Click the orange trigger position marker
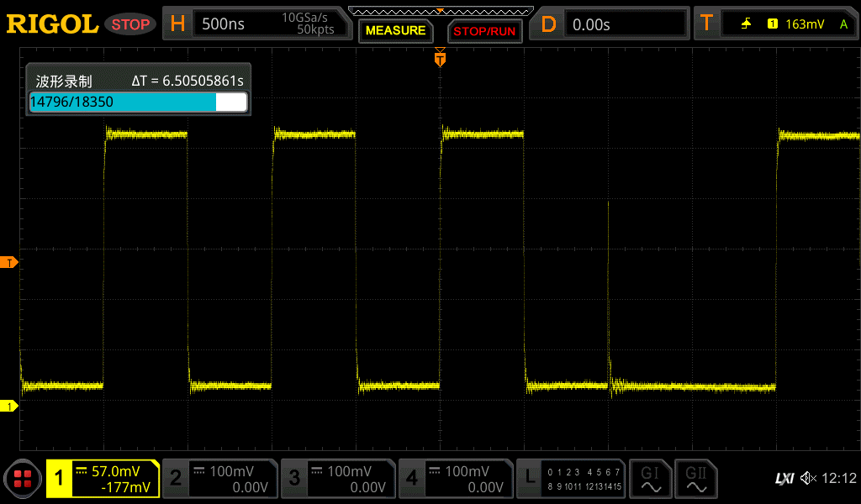861x504 pixels. 440,60
